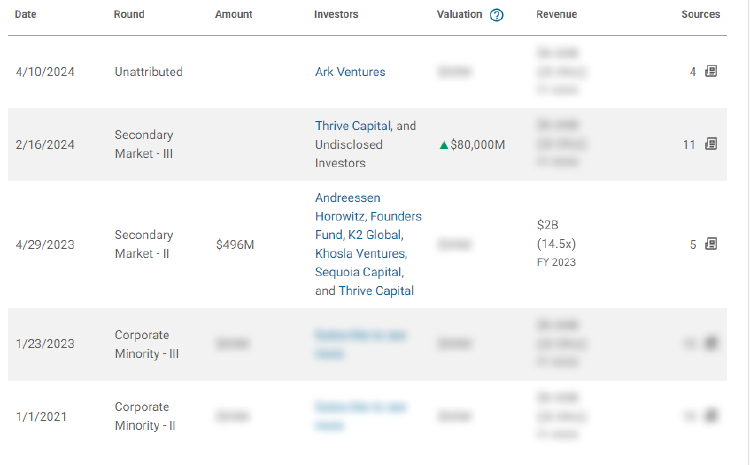Open the Founders Fund investor link
The image size is (750, 465).
pyautogui.click(x=368, y=226)
